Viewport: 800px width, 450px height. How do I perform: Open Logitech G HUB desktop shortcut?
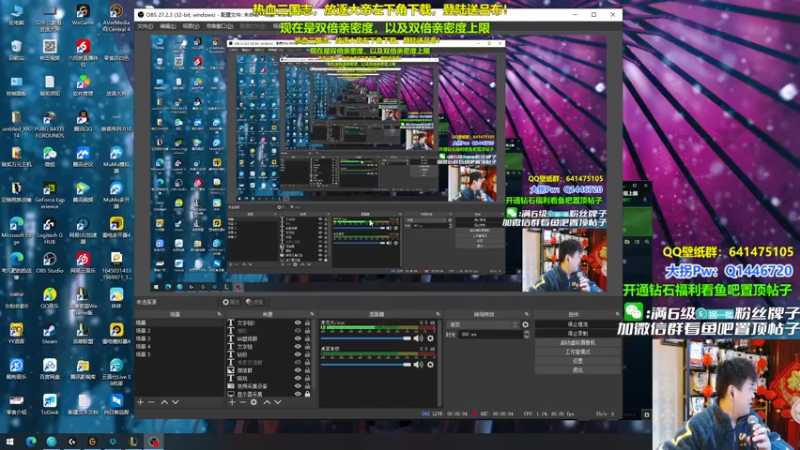(49, 231)
